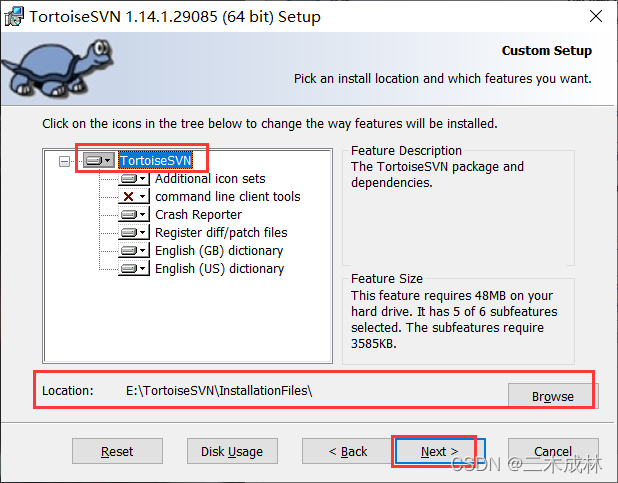
Task: Open install-state dropdown for English (US) dictionary
Action: coord(134,269)
